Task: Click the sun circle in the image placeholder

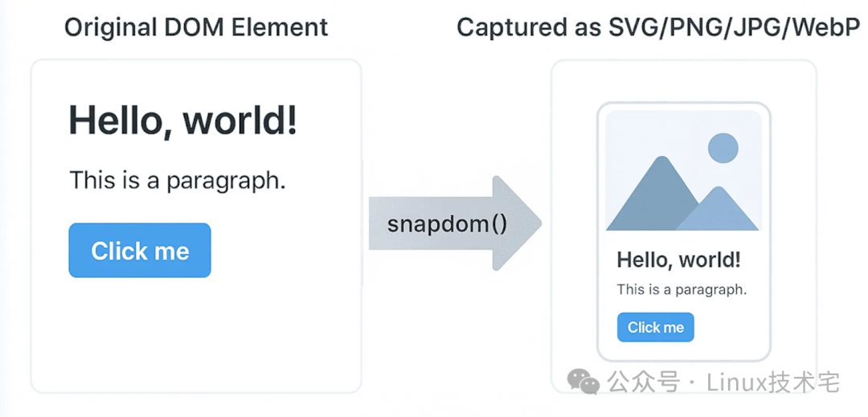Action: tap(723, 149)
